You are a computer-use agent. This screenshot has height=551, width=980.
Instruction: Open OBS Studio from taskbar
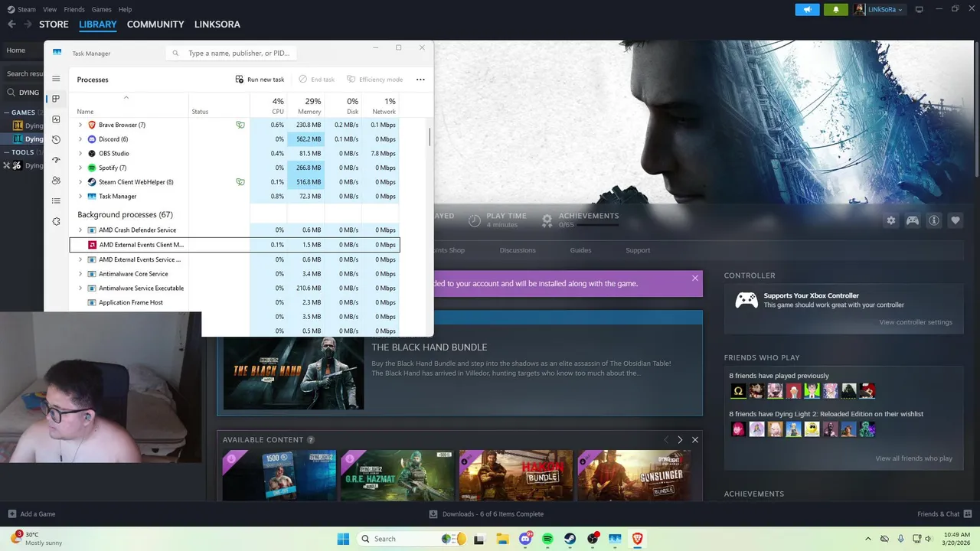coord(593,539)
